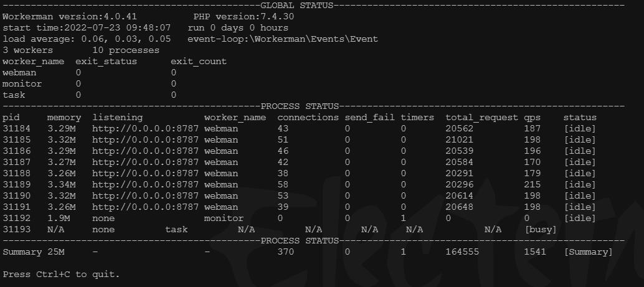
Task: Click the '10 processes' text
Action: (x=126, y=50)
